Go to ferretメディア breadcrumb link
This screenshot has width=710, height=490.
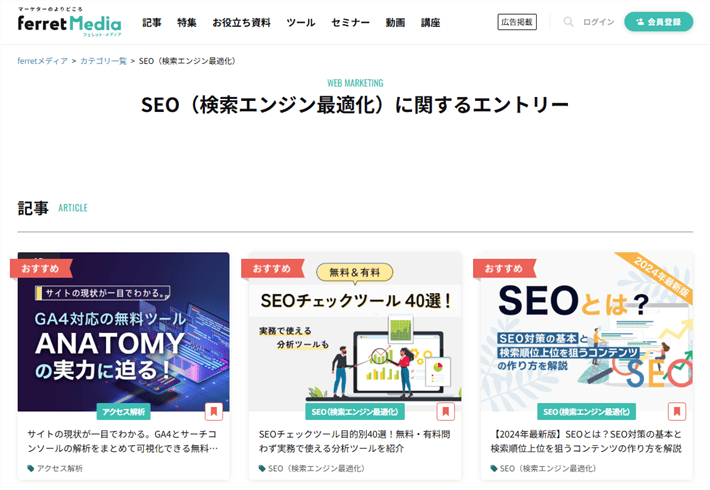click(x=43, y=61)
